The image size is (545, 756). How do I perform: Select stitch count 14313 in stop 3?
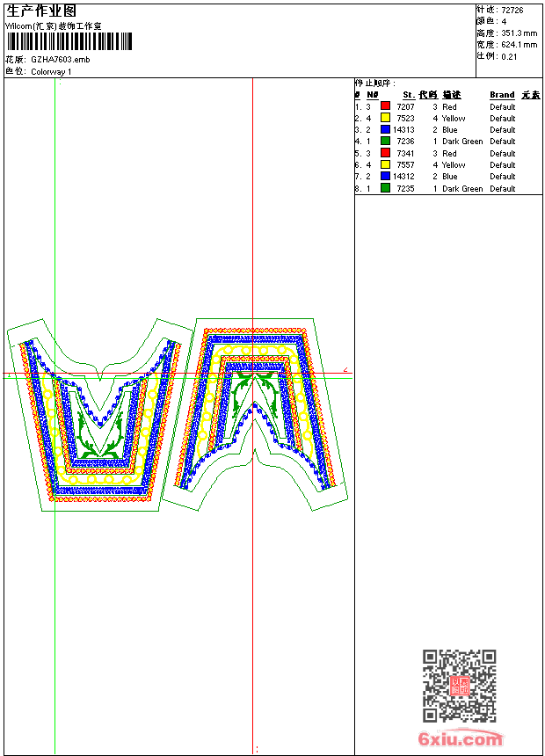pyautogui.click(x=403, y=130)
